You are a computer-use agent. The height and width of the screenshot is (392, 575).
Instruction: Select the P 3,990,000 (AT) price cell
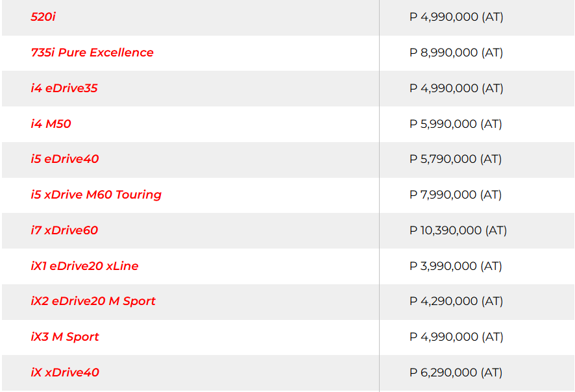(x=456, y=266)
